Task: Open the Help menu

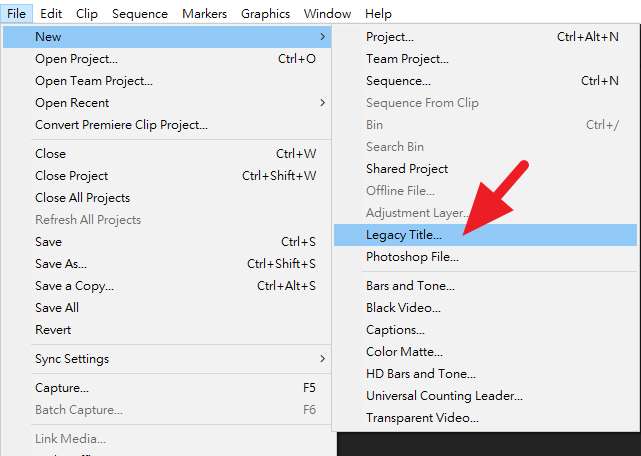Action: tap(378, 14)
